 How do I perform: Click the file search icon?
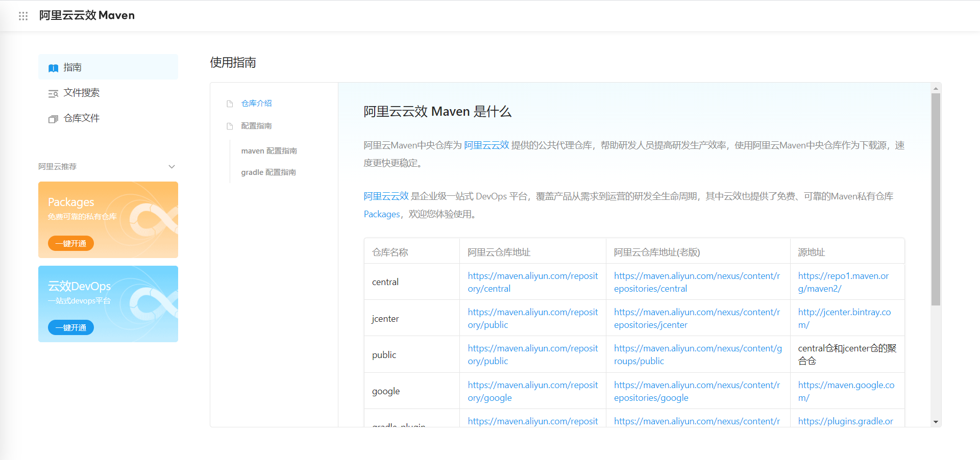coord(53,93)
